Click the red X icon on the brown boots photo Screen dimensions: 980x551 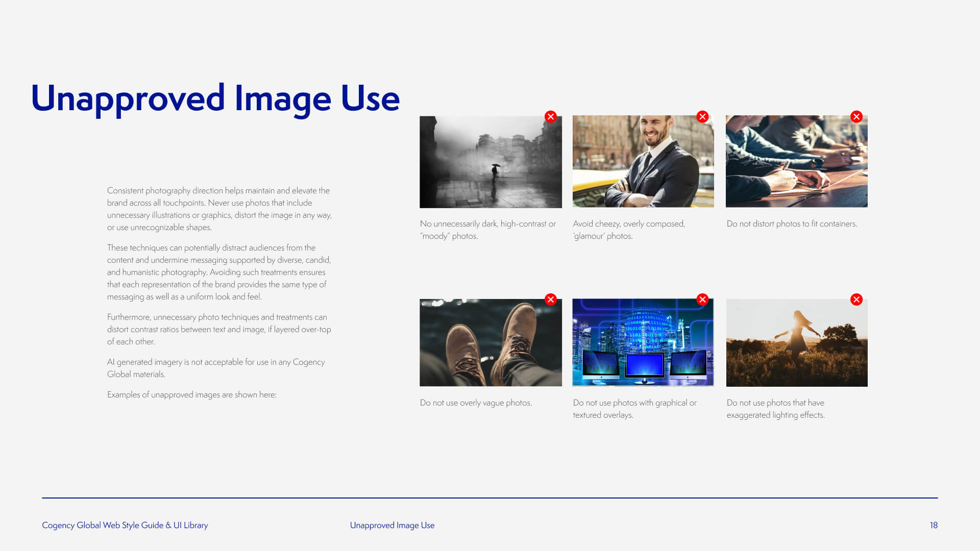click(x=550, y=299)
